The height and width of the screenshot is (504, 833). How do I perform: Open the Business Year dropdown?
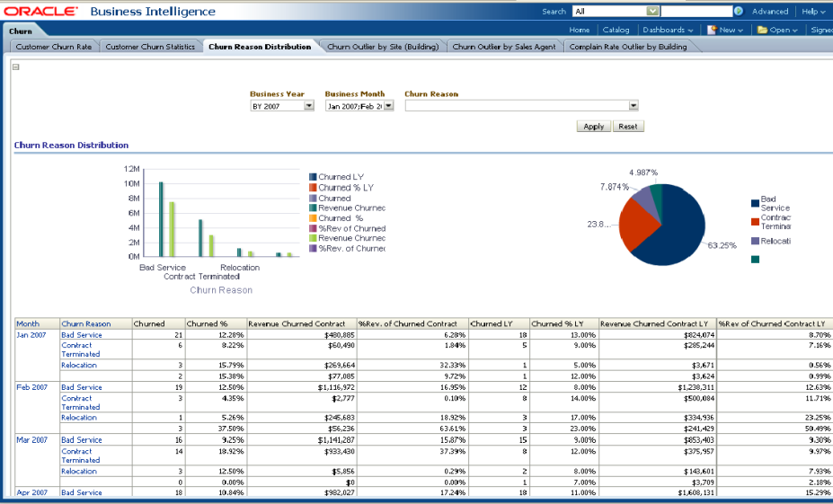(308, 106)
